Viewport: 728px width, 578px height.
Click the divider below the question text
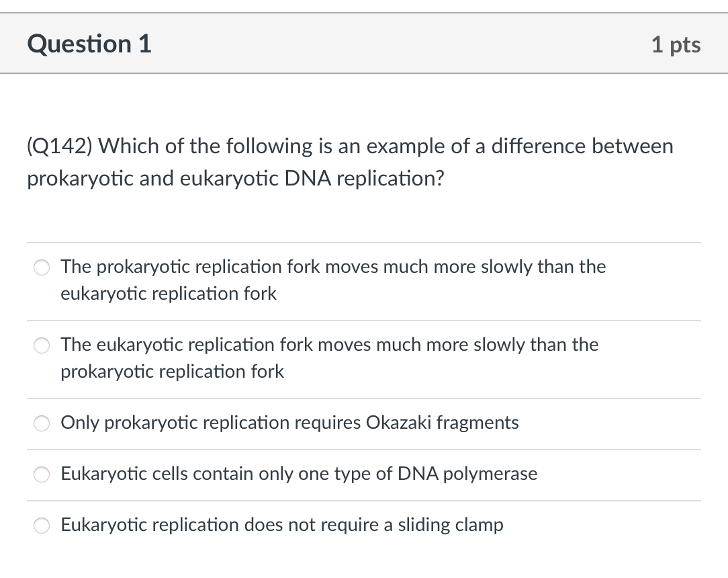(364, 243)
